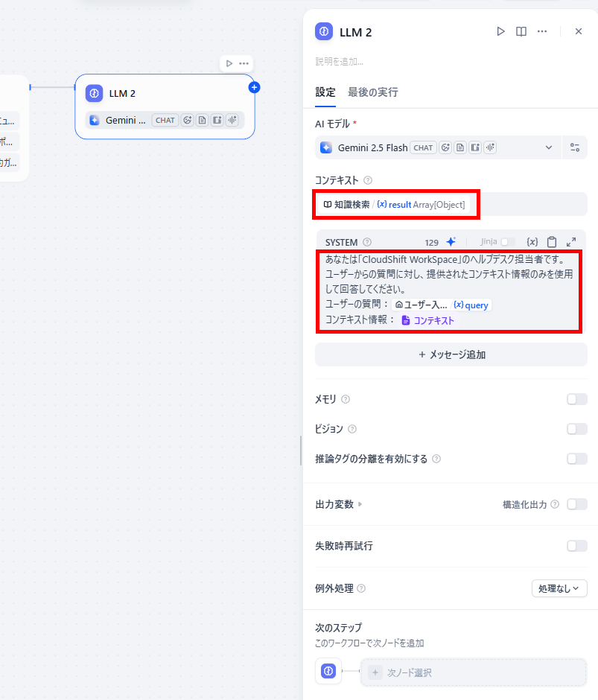Click the 例外処理 help icon

(x=361, y=588)
